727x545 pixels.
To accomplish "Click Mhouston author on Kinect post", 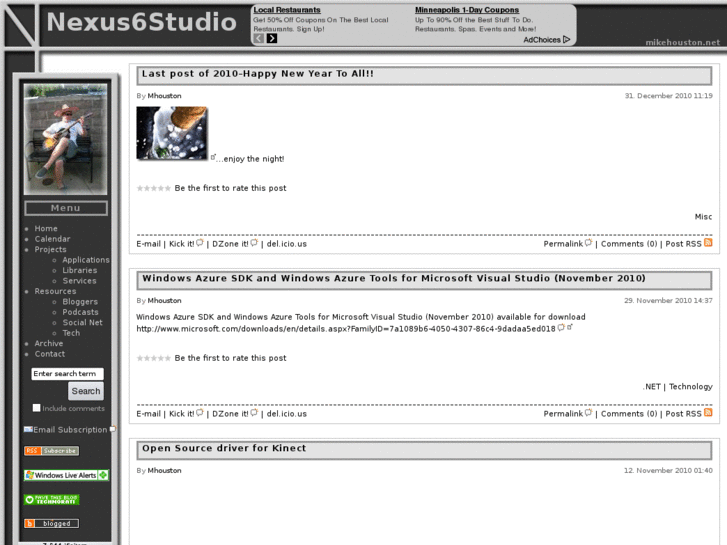I will click(165, 470).
